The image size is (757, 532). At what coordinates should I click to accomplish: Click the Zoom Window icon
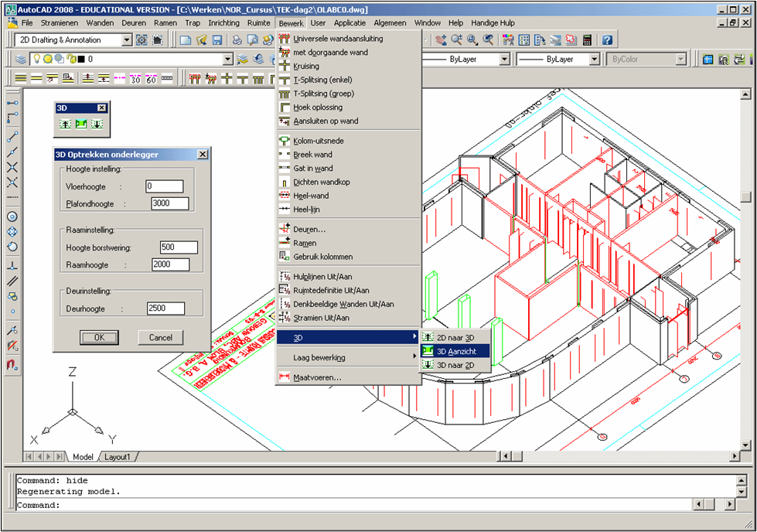point(472,40)
